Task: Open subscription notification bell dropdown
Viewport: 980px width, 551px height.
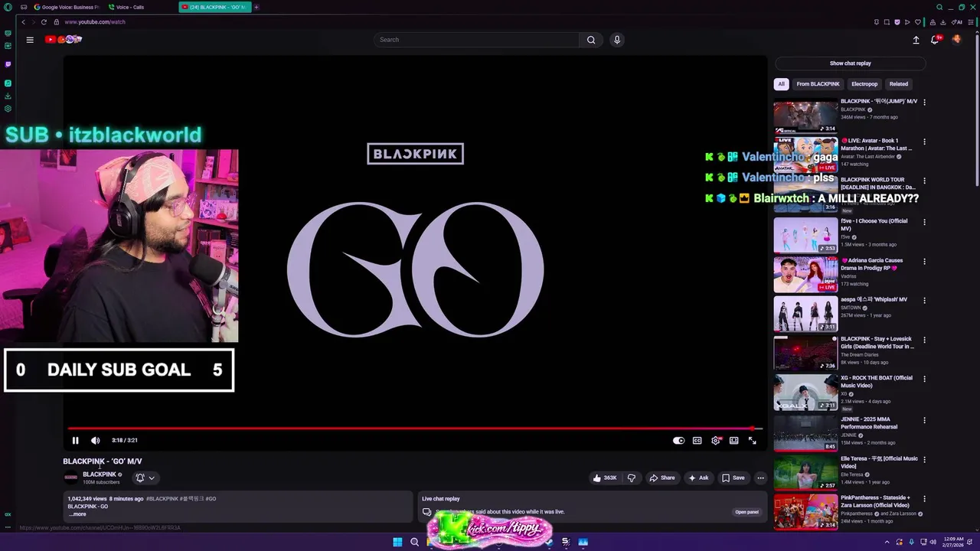Action: click(x=145, y=478)
